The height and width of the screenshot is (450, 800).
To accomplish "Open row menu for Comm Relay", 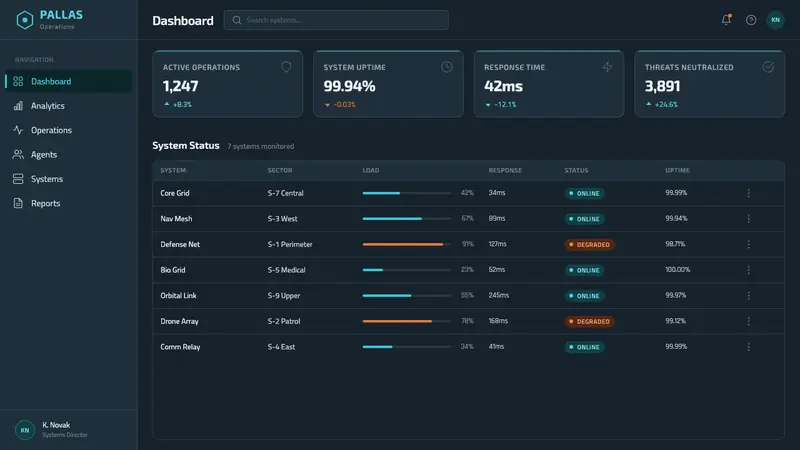I will (748, 347).
